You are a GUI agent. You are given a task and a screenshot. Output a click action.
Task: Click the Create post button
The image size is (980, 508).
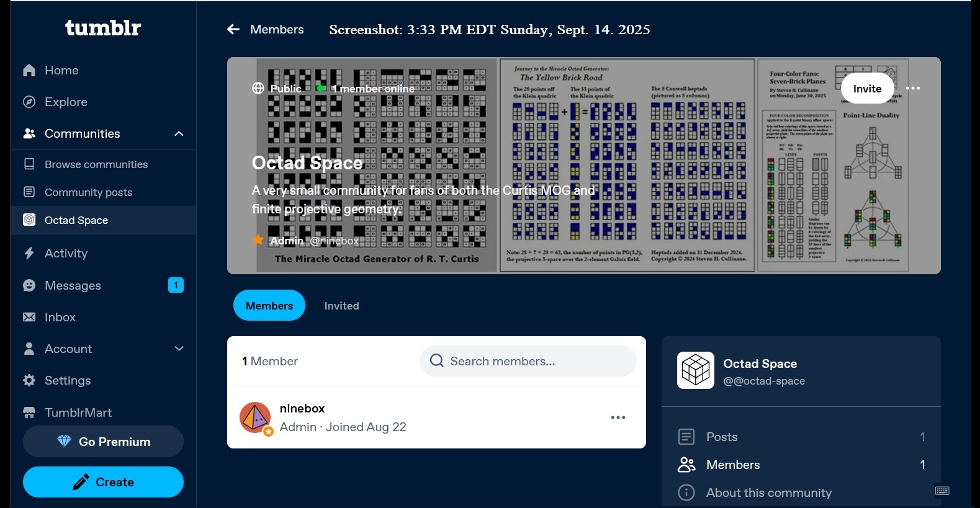pyautogui.click(x=103, y=482)
